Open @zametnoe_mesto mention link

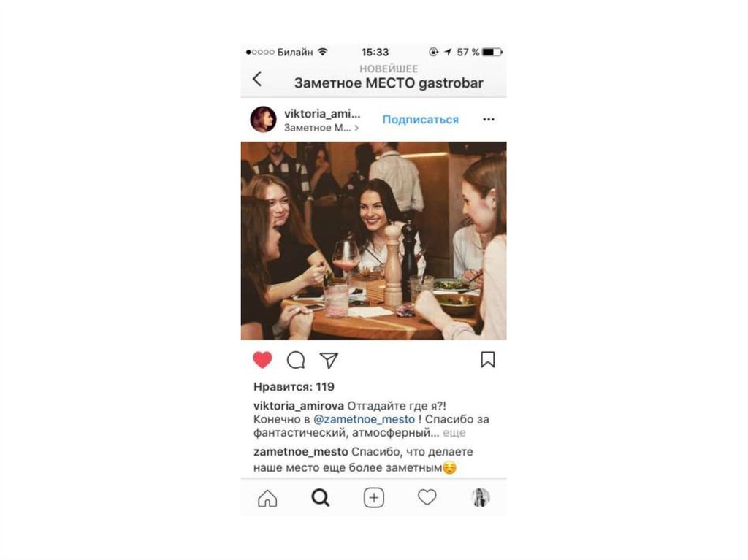point(364,419)
